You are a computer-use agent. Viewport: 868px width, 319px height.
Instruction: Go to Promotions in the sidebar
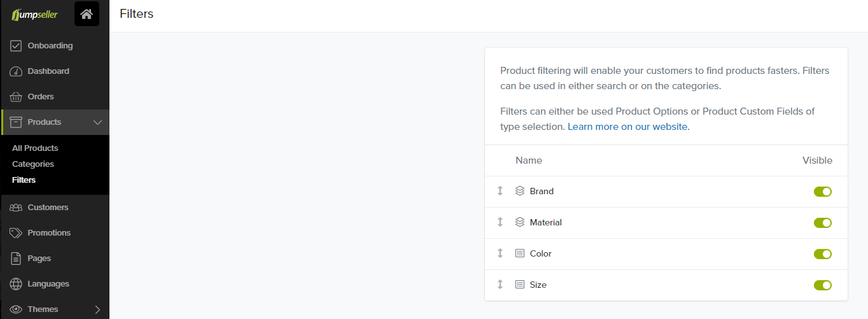55,233
